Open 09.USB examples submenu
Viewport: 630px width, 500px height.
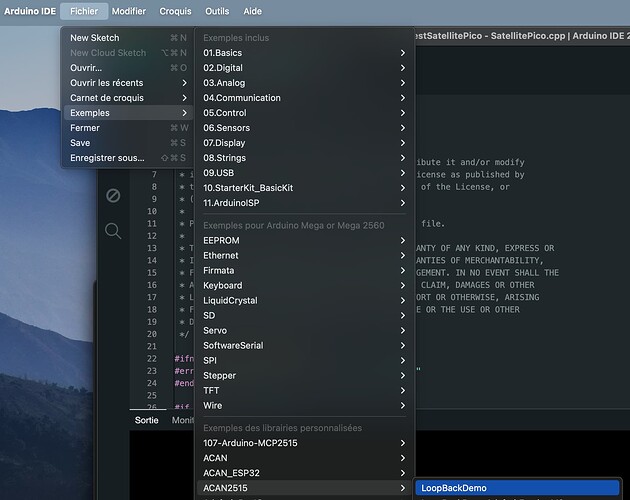[305, 173]
